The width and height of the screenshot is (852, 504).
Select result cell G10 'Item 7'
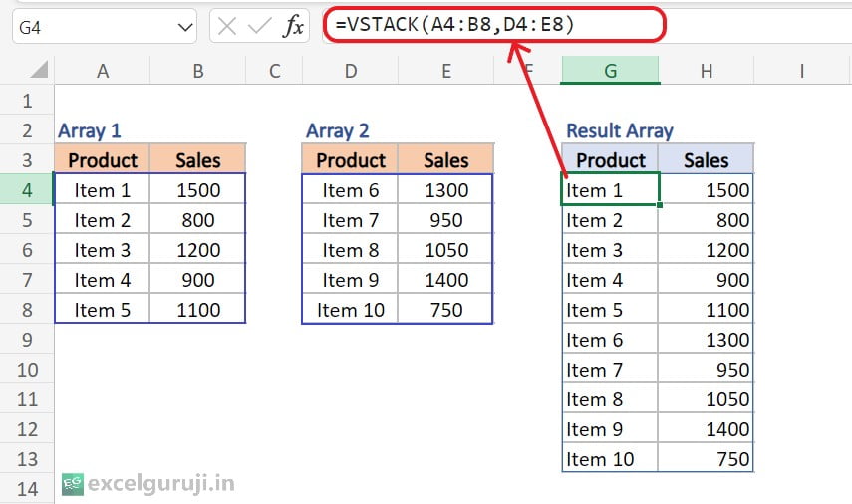[x=610, y=370]
